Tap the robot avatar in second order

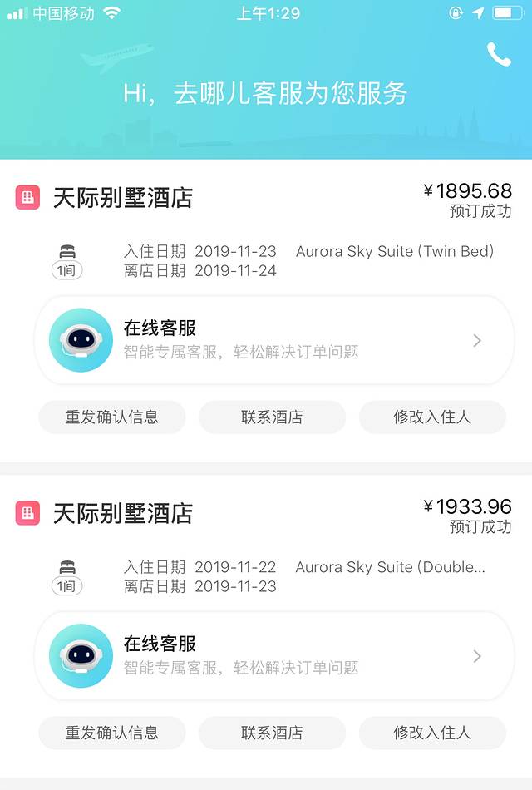[x=81, y=656]
